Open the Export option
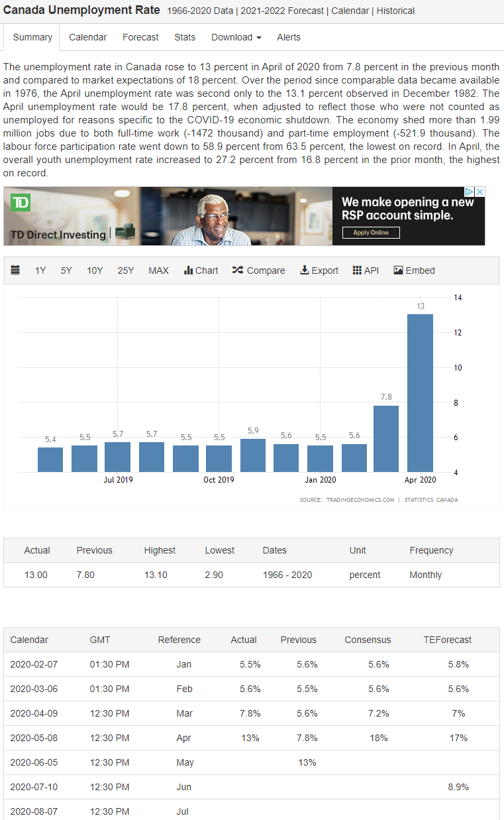This screenshot has width=504, height=820. (x=319, y=270)
